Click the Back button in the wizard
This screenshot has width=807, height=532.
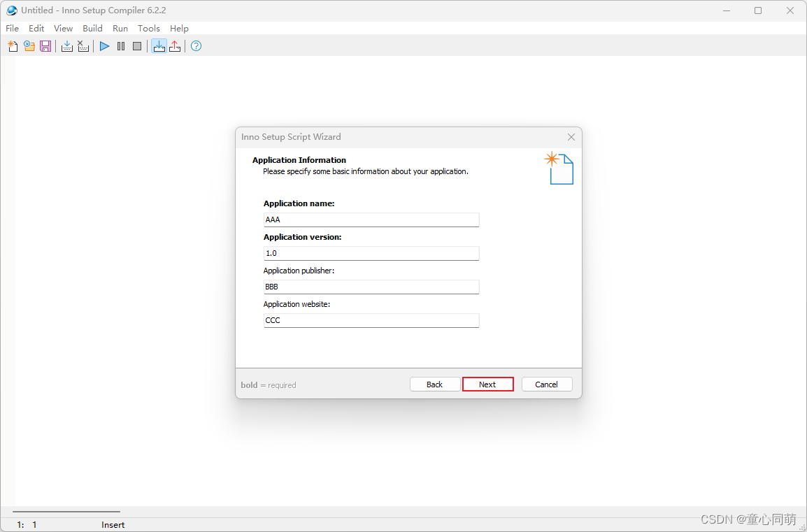click(x=435, y=384)
